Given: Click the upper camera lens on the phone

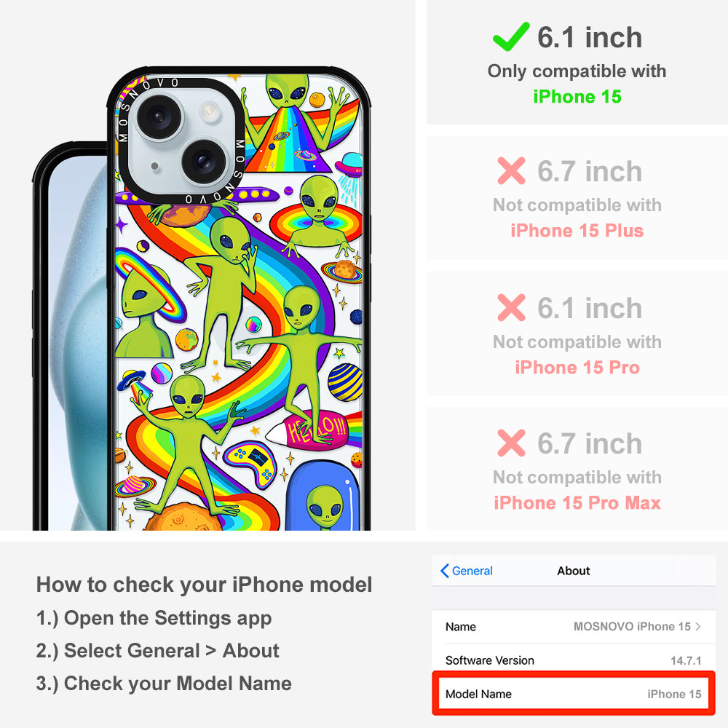Looking at the screenshot, I should 158,116.
